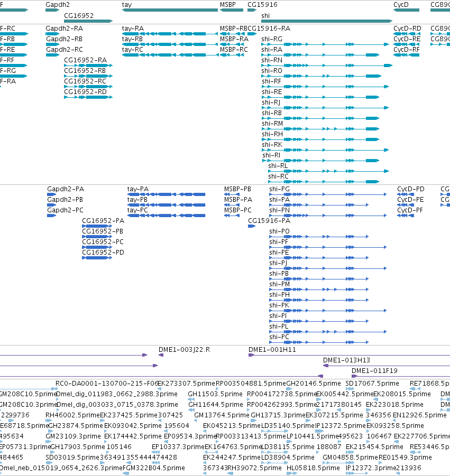This screenshot has height=476, width=450.
Task: Open transcript Gapdh2-RC label
Action: click(65, 50)
